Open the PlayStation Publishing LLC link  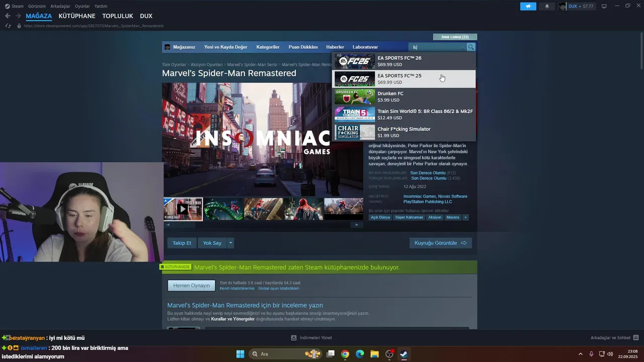pyautogui.click(x=428, y=202)
